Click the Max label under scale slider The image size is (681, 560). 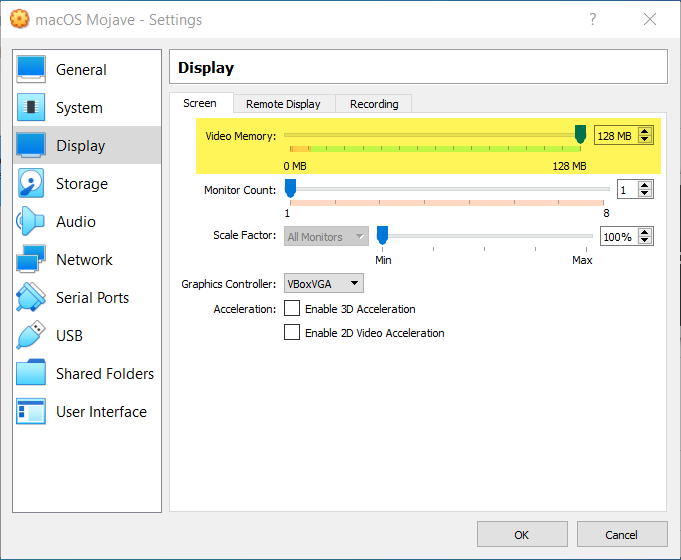pos(582,260)
